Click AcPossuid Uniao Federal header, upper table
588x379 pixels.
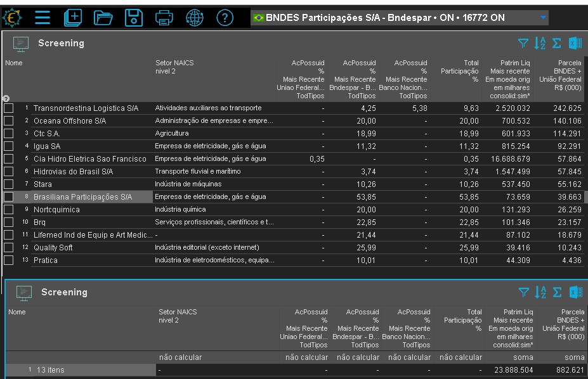[301, 79]
